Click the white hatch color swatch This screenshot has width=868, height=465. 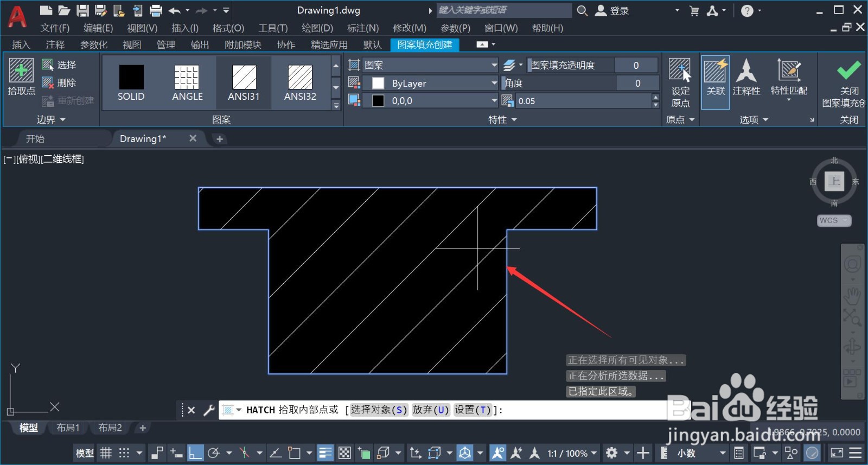pyautogui.click(x=378, y=83)
